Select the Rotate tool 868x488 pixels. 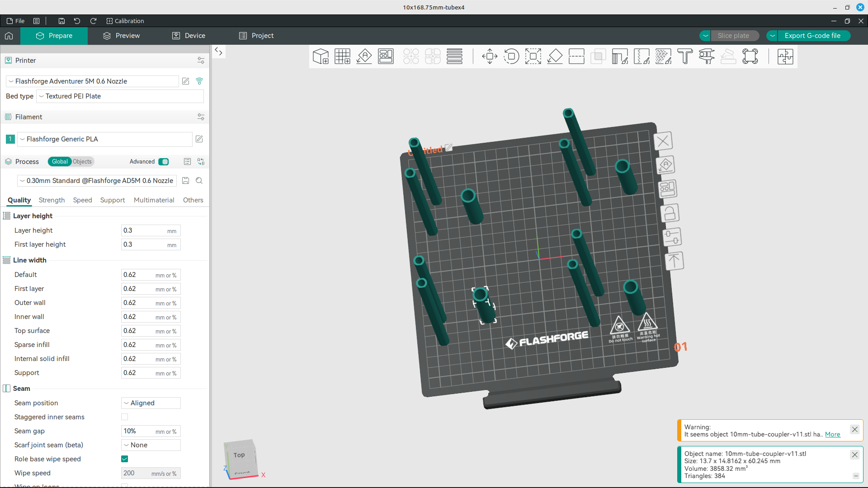[511, 56]
